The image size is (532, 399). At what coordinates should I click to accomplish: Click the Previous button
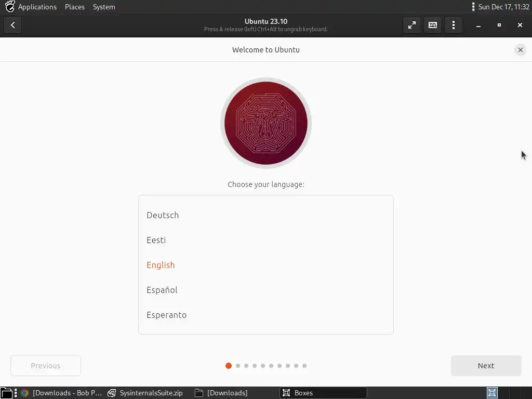pyautogui.click(x=46, y=366)
